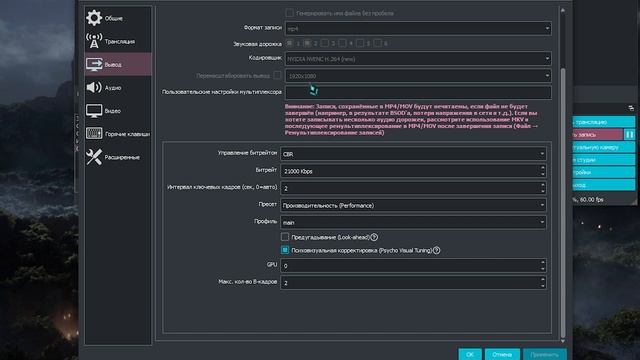Click start streaming button in main window
The height and width of the screenshot is (360, 640).
pyautogui.click(x=604, y=122)
